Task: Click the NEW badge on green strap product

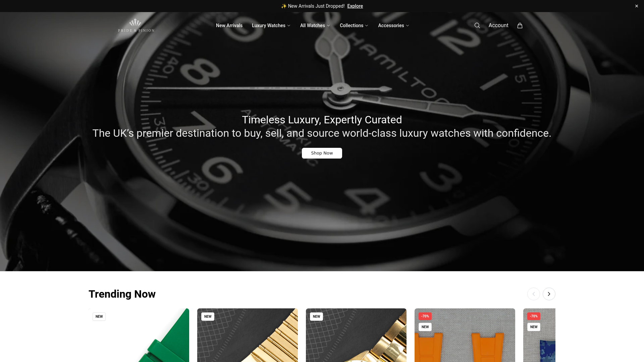Action: point(99,316)
